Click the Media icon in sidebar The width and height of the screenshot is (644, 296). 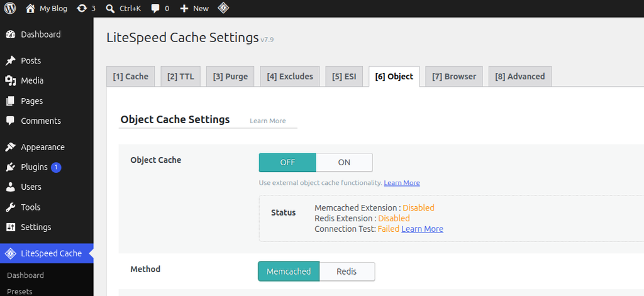point(10,81)
